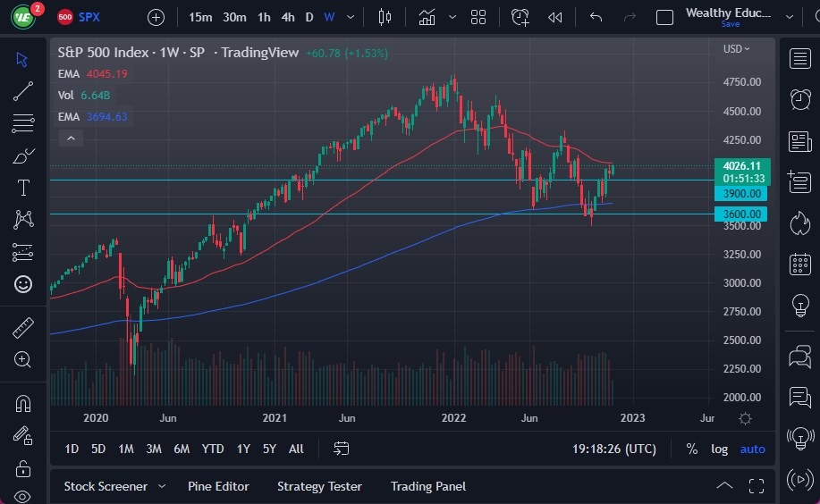The height and width of the screenshot is (504, 820).
Task: Click the bar replay rewind icon
Action: click(555, 17)
